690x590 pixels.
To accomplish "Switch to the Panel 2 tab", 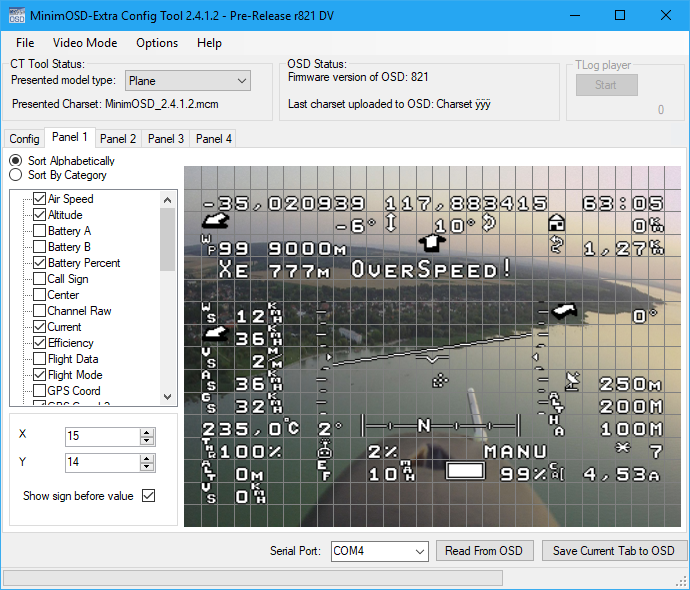I will pyautogui.click(x=118, y=139).
